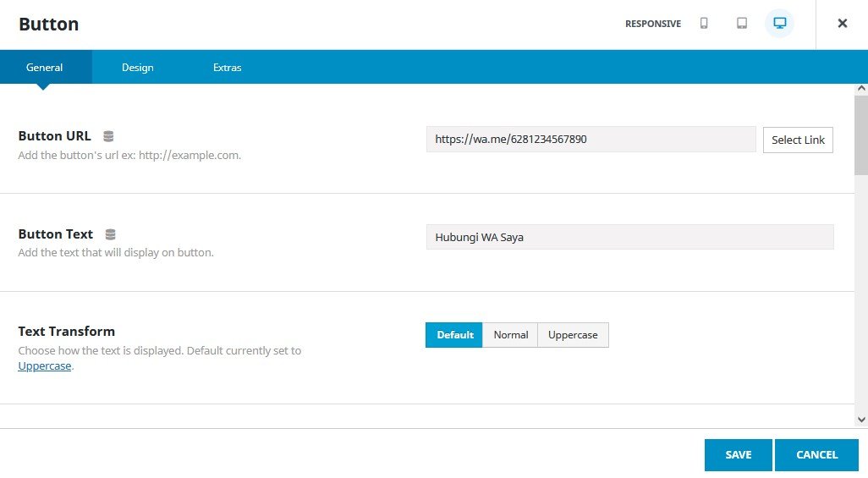This screenshot has width=868, height=478.
Task: Select desktop responsive view icon
Action: pyautogui.click(x=779, y=24)
